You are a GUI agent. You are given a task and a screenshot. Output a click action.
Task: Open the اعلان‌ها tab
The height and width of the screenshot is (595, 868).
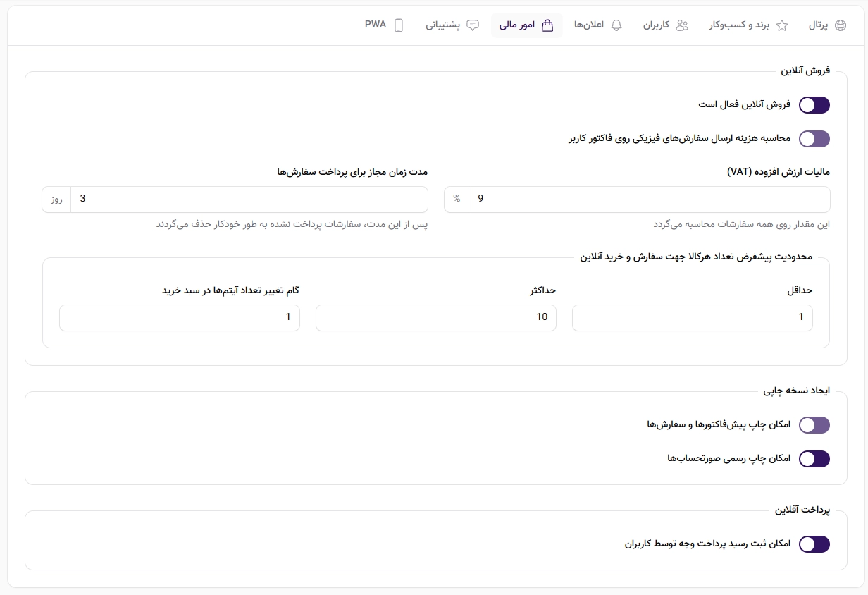[598, 25]
